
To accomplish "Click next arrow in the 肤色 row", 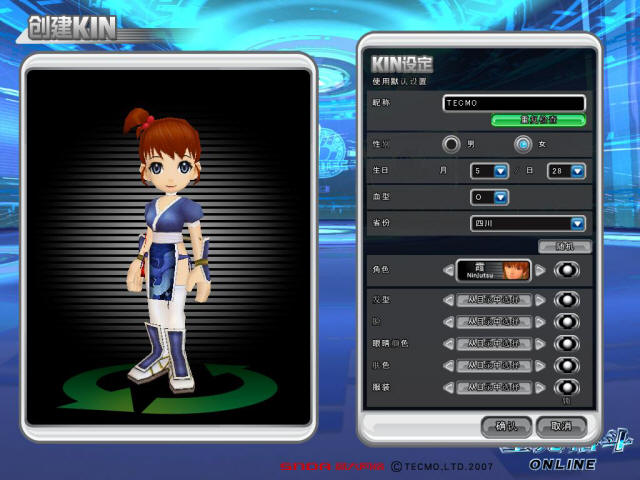I will point(540,365).
